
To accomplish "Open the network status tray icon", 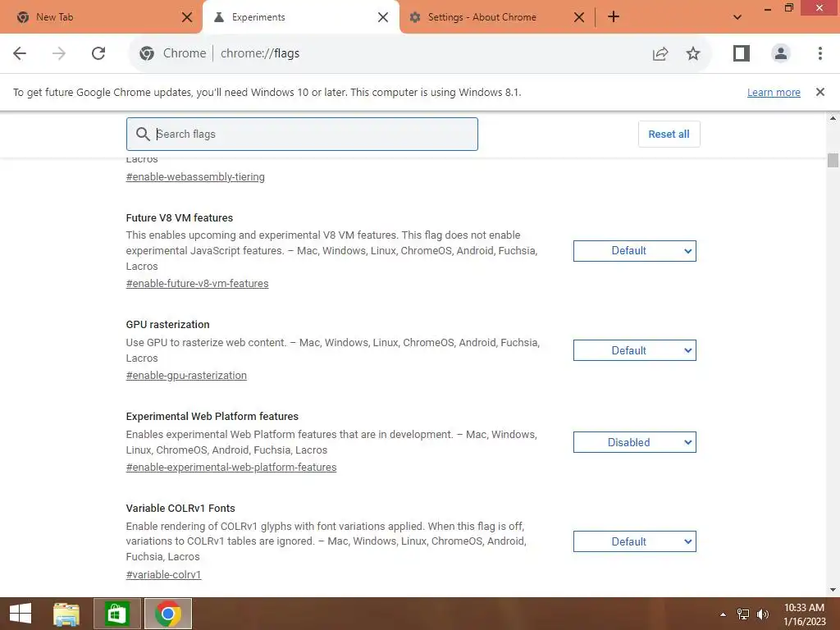I will pyautogui.click(x=742, y=614).
